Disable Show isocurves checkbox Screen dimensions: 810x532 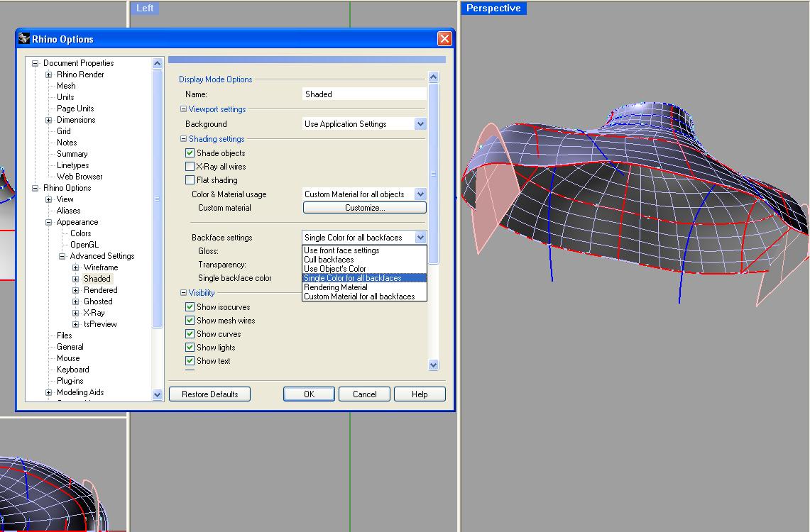190,307
